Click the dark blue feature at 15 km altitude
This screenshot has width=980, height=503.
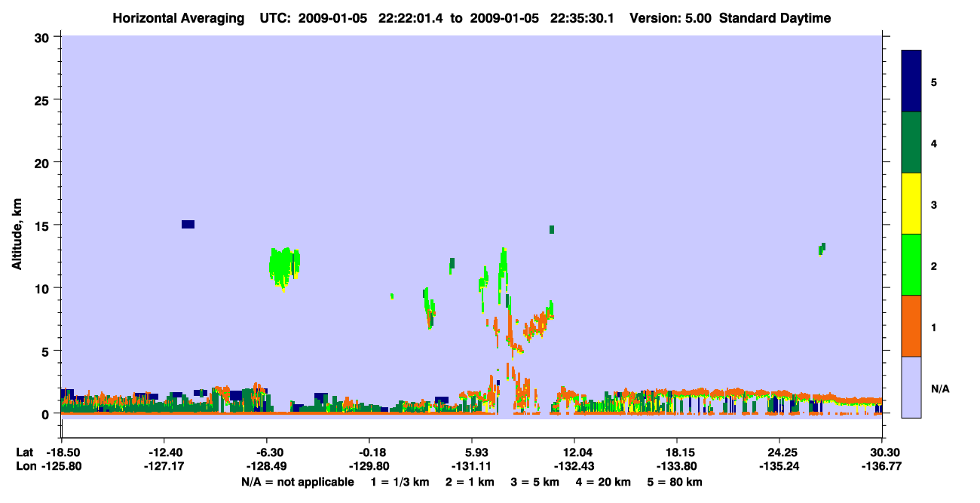point(188,224)
